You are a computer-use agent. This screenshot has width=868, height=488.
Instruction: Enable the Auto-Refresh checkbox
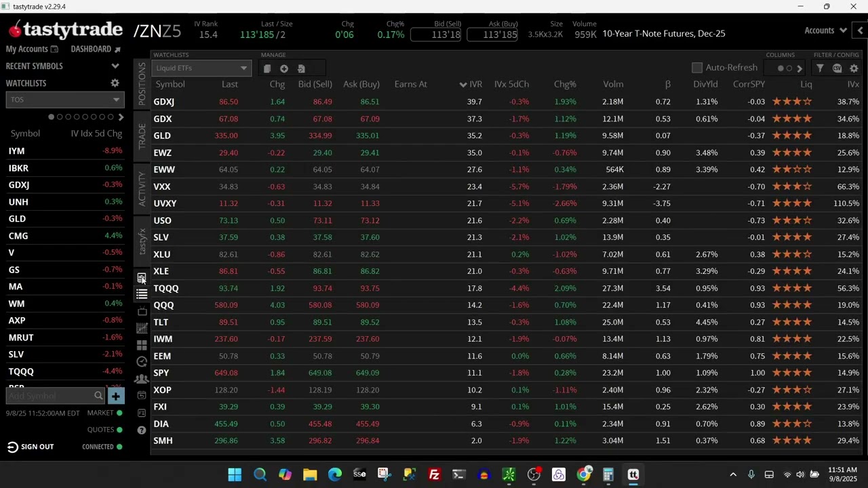pyautogui.click(x=696, y=67)
